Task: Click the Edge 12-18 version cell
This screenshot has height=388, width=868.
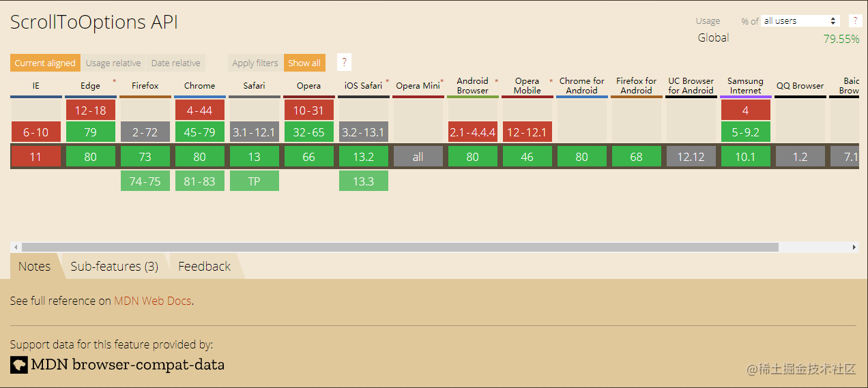Action: point(91,110)
